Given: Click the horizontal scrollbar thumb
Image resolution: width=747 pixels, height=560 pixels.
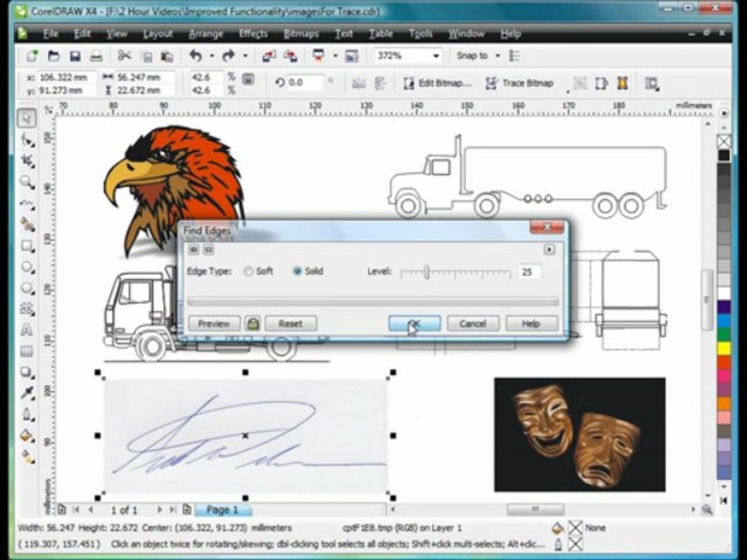Looking at the screenshot, I should click(535, 510).
